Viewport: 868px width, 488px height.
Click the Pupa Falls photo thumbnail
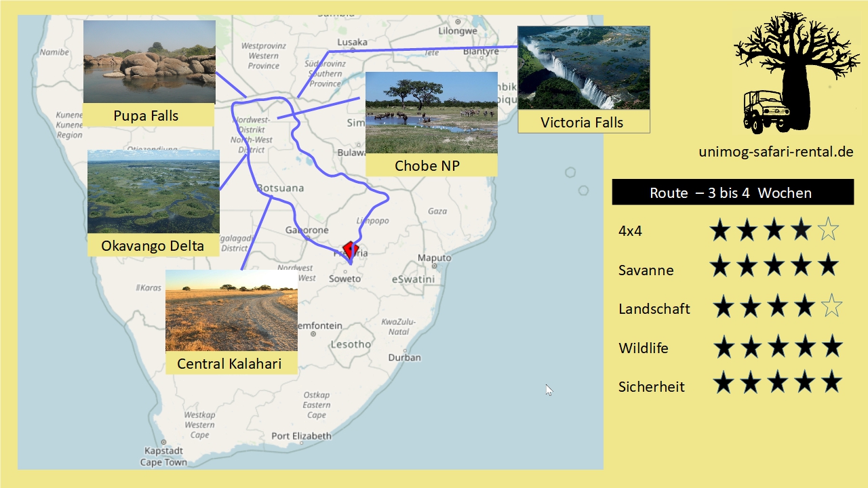click(149, 62)
